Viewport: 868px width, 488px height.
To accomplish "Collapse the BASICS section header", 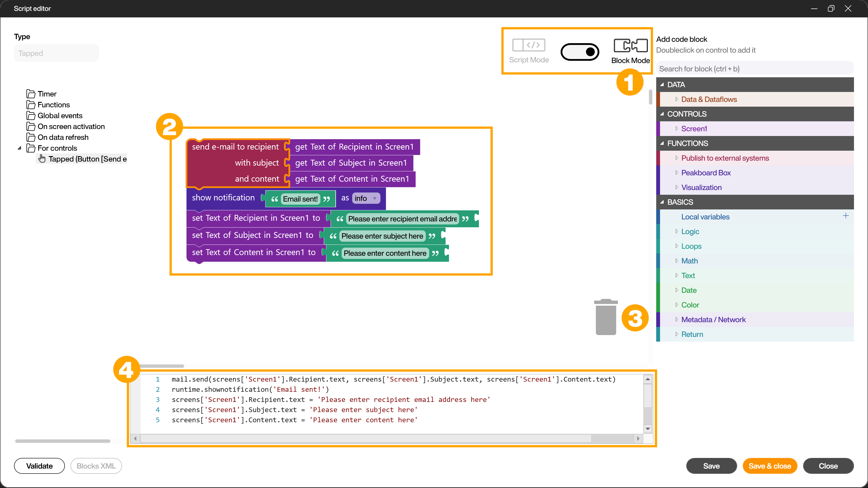I will (x=755, y=202).
